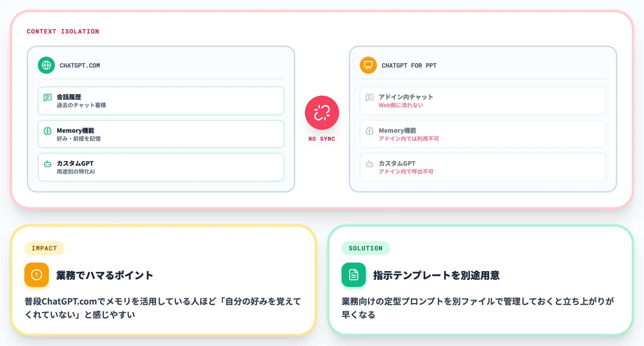
Task: Click the CHATGPT FOR PPT panel title
Action: click(409, 65)
